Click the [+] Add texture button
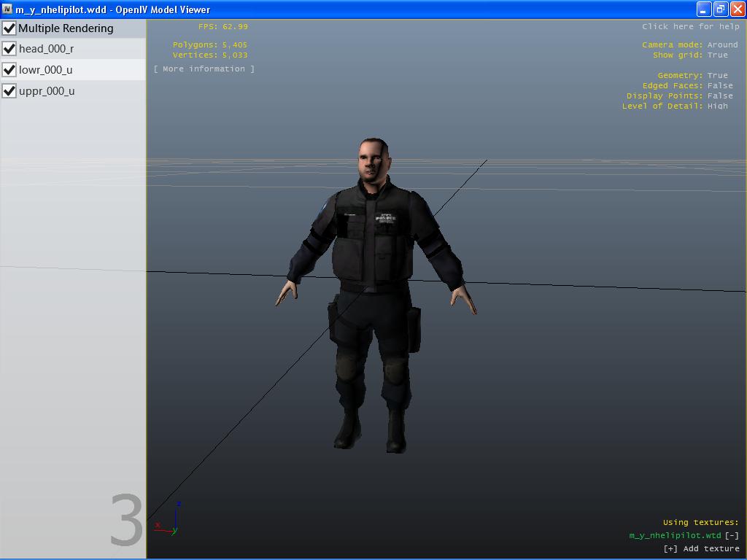The width and height of the screenshot is (747, 560). coord(701,549)
